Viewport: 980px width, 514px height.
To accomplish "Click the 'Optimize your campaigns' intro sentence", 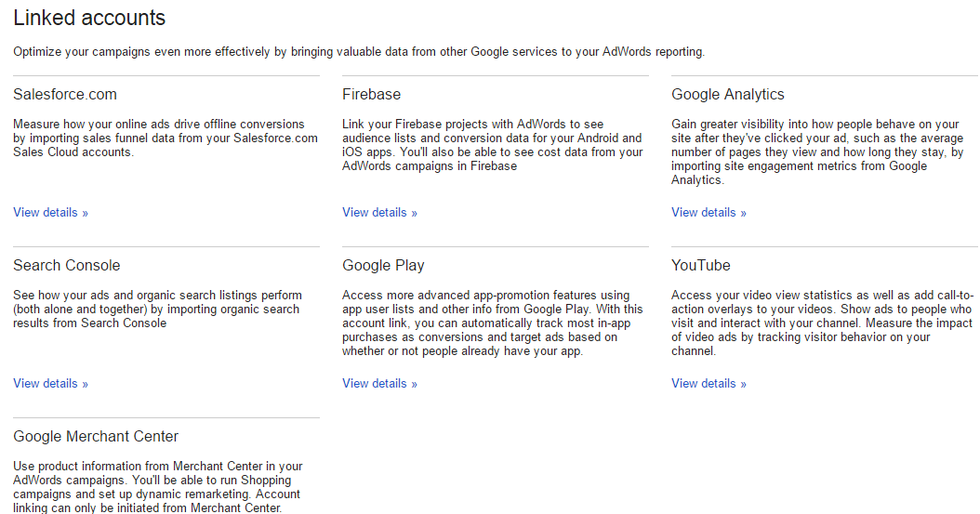I will [359, 52].
